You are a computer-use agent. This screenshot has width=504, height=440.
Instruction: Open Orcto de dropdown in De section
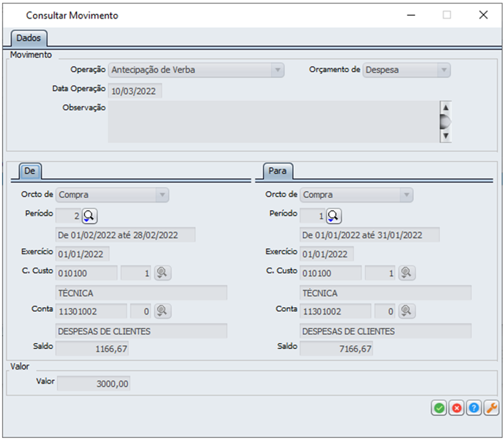[161, 195]
